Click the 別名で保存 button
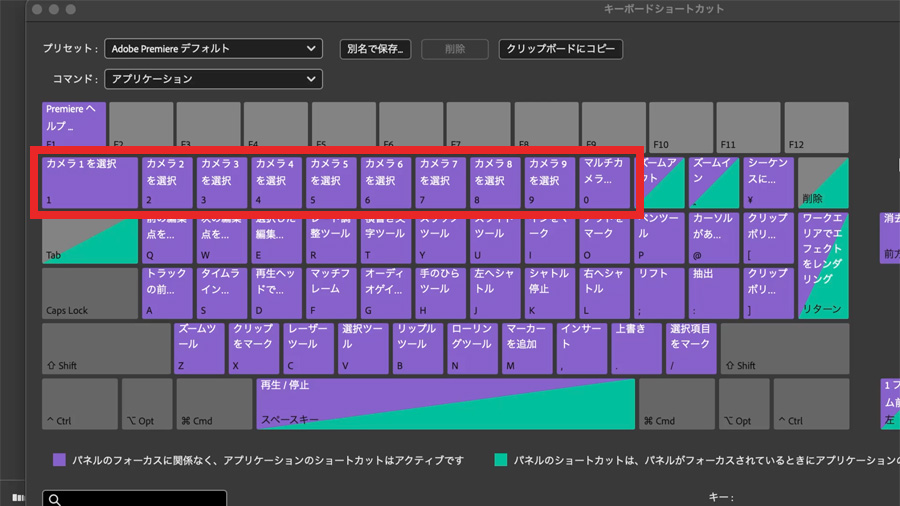Image resolution: width=900 pixels, height=506 pixels. pyautogui.click(x=375, y=49)
